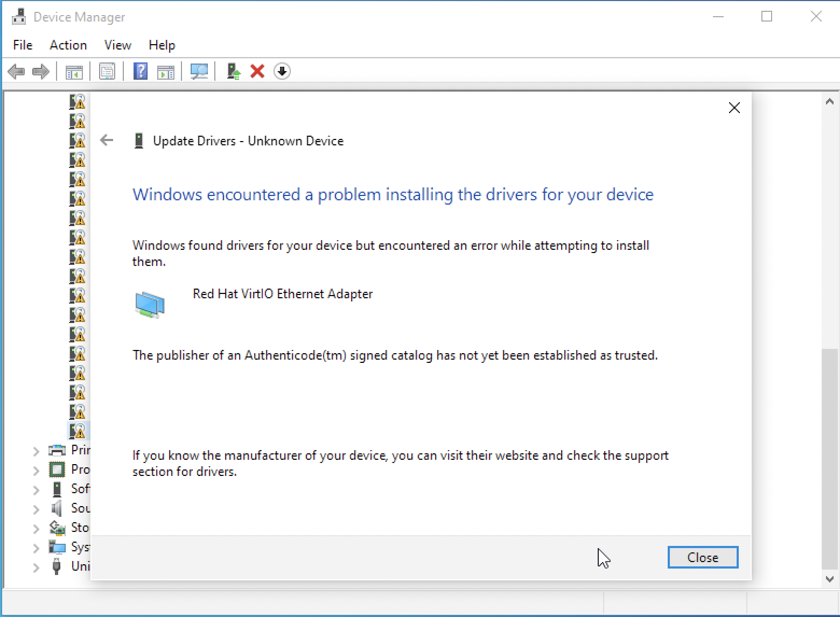
Task: Click the Disable device down-arrow icon
Action: [x=282, y=71]
